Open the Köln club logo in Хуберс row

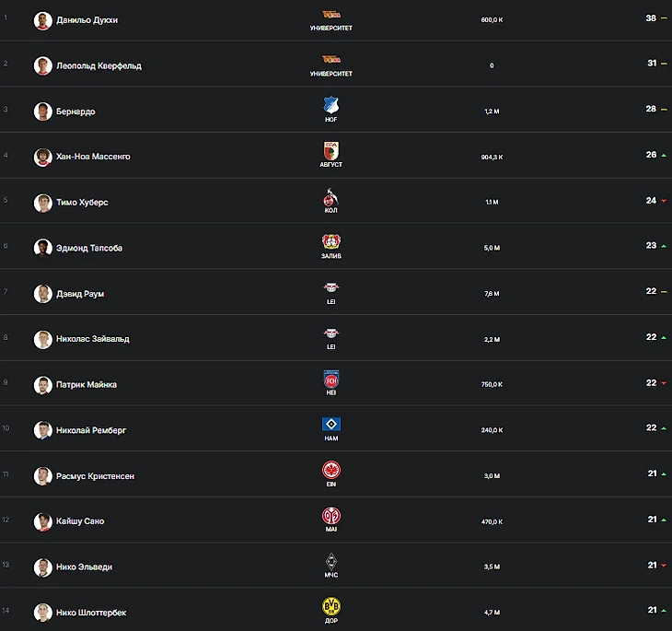point(330,197)
